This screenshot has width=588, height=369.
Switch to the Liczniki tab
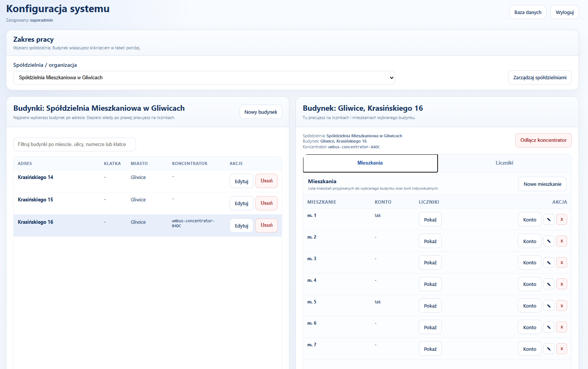pyautogui.click(x=504, y=163)
